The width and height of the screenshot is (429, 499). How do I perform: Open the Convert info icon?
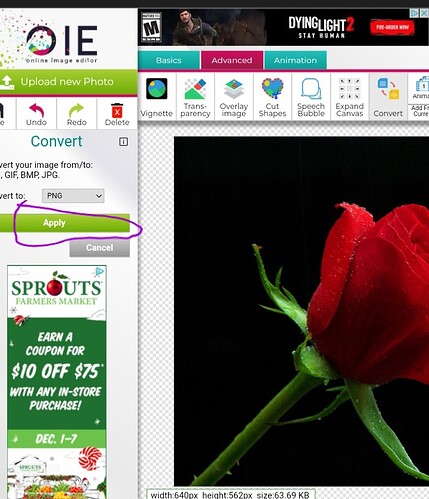[123, 142]
